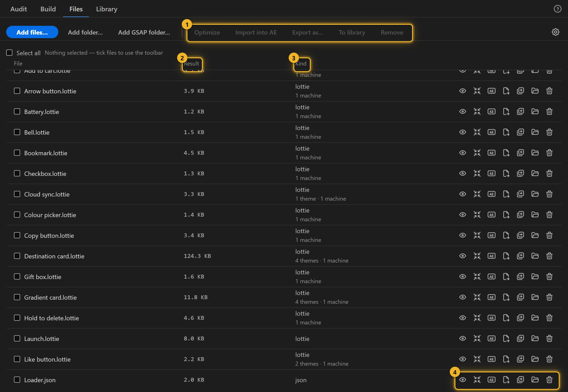
Task: Optimize Battery.lottie using the compress arrows icon
Action: 477,111
